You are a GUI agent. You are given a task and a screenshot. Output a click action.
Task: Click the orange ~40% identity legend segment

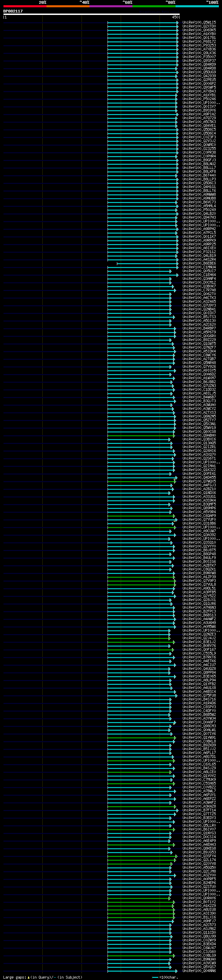tap(68, 6)
